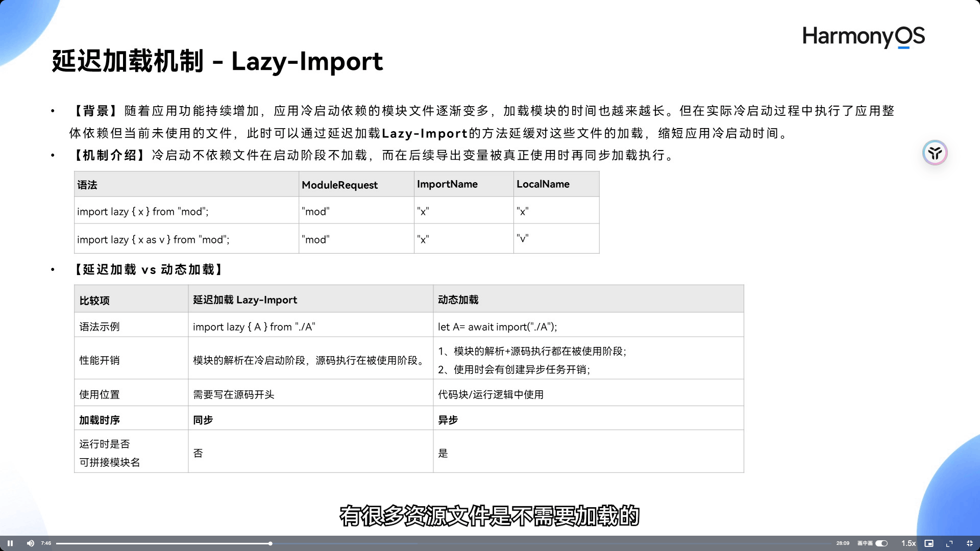Click the subtitle text 有很多资源文件是不需要加载的
This screenshot has width=980, height=551.
489,516
